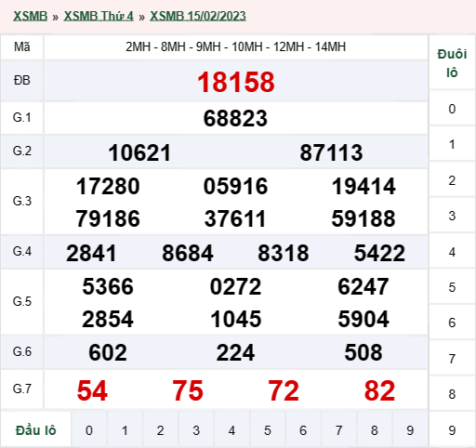Select Đuôi lô digit 5

pyautogui.click(x=452, y=287)
